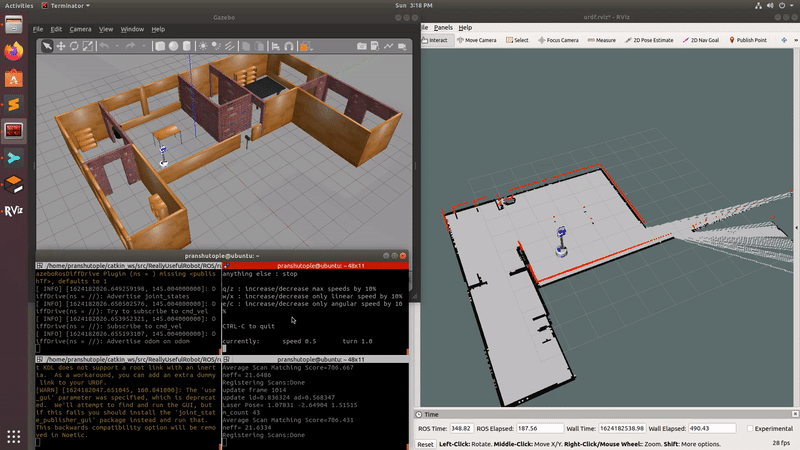The height and width of the screenshot is (450, 800).
Task: Open Sublime Text from the dock
Action: click(x=14, y=105)
